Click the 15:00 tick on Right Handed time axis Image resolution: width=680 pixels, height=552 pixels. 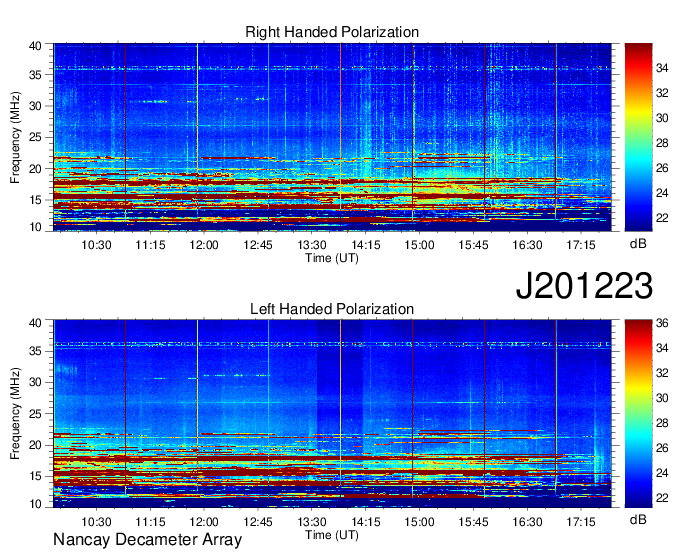click(419, 245)
